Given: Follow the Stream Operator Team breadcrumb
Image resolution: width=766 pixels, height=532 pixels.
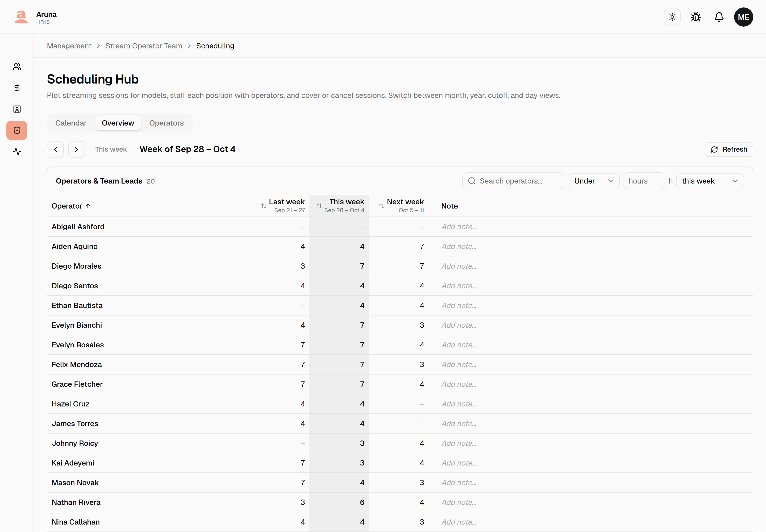Looking at the screenshot, I should (144, 46).
